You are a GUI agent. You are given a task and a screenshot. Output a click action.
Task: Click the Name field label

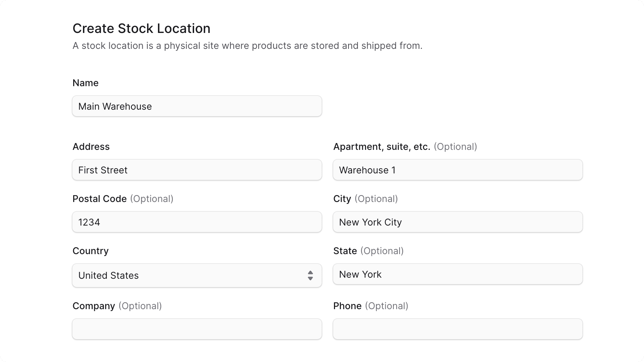coord(85,83)
